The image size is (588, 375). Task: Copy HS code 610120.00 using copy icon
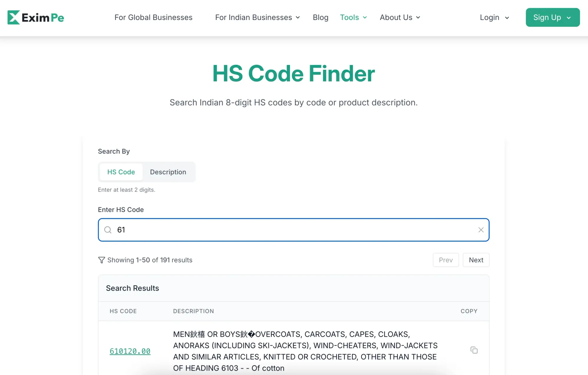click(474, 350)
